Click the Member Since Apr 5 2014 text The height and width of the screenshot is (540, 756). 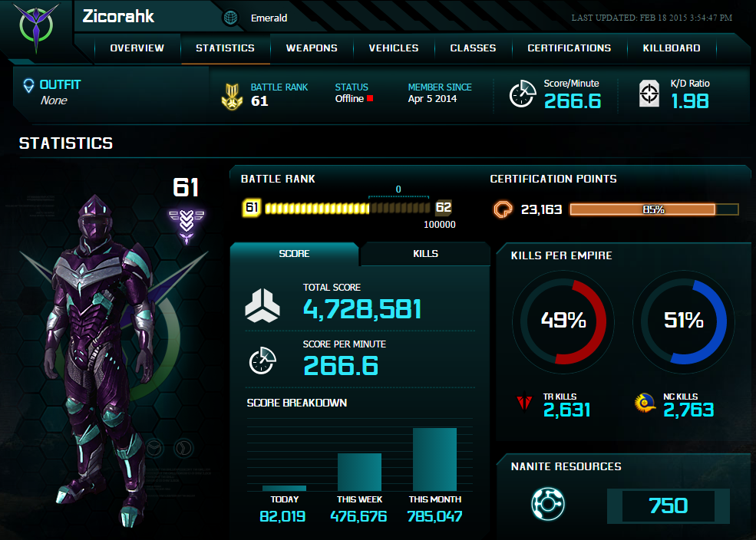pyautogui.click(x=432, y=99)
